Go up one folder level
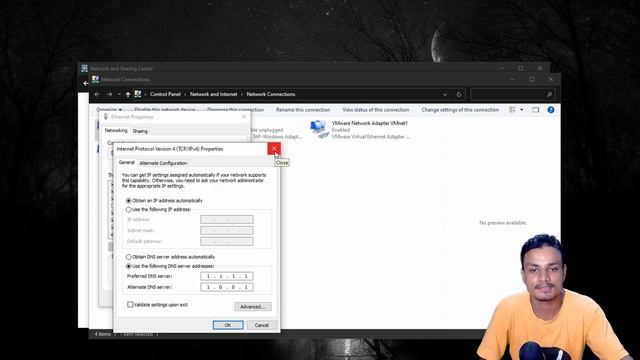Viewport: 640px width, 360px height. pyautogui.click(x=128, y=94)
